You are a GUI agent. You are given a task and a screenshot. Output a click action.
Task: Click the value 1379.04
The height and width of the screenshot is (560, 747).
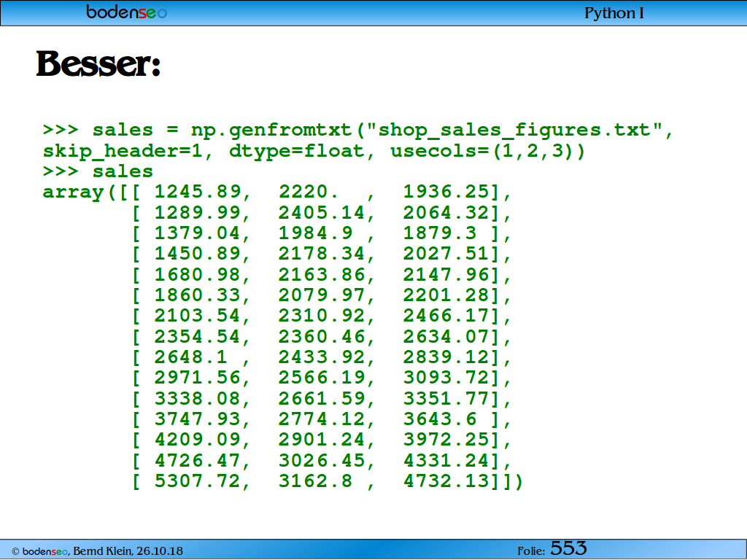point(198,233)
